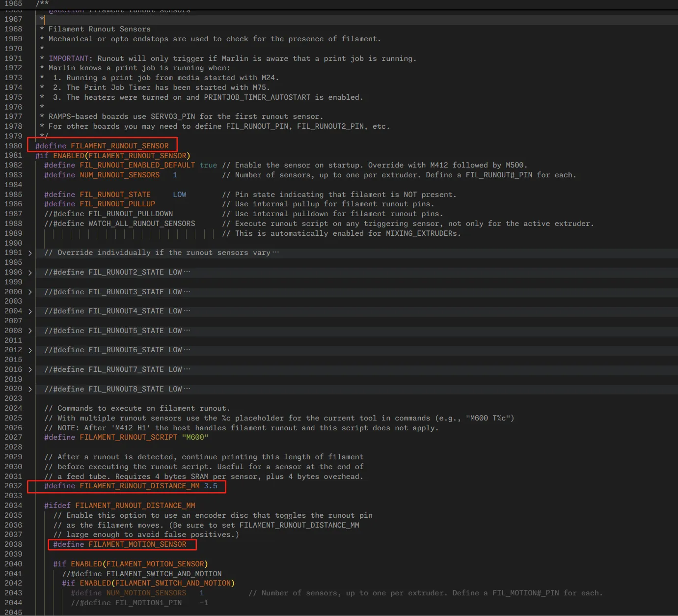This screenshot has height=616, width=678.
Task: Select line number 2038 in the gutter
Action: 13,544
